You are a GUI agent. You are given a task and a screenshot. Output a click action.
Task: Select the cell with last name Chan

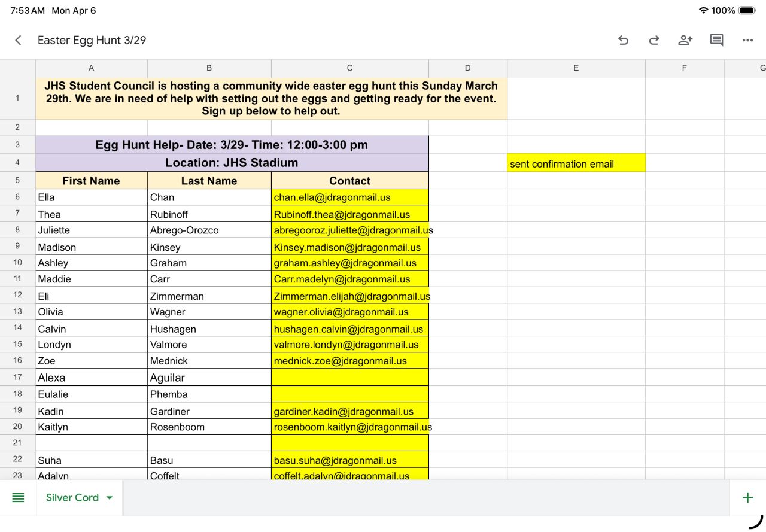pos(209,197)
